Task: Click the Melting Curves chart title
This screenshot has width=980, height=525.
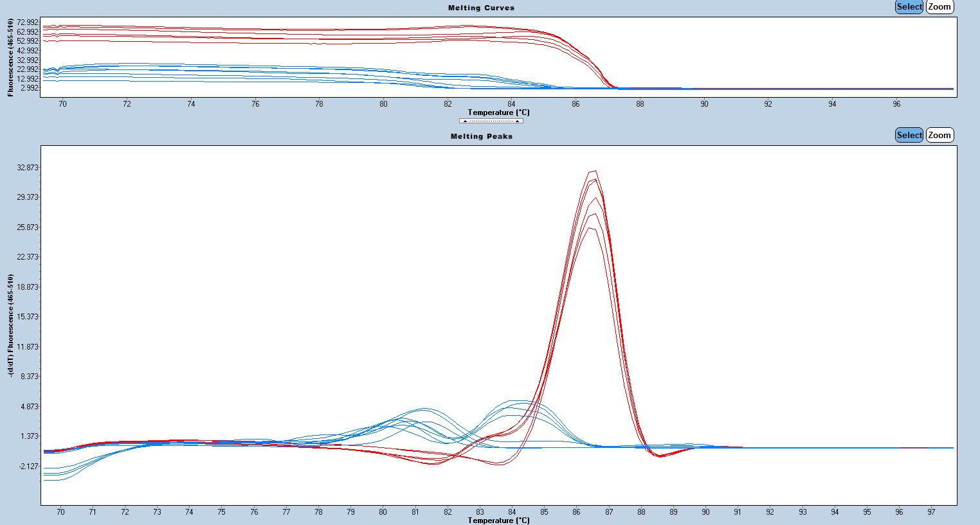Action: click(481, 8)
